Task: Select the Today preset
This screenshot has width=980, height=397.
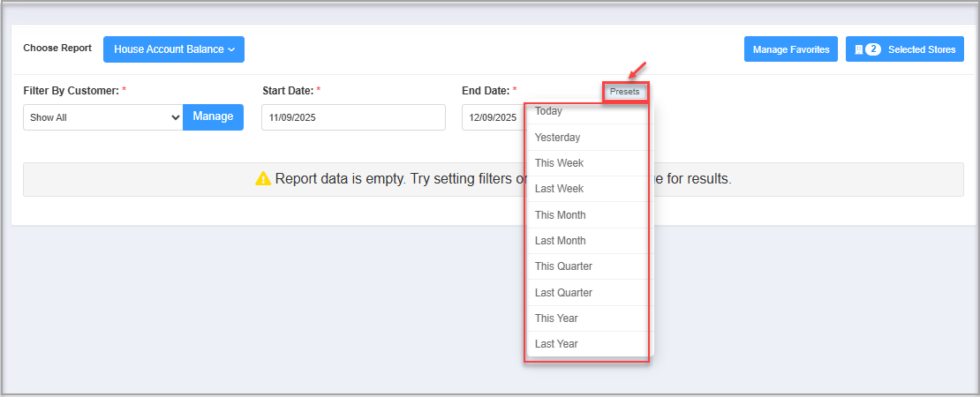Action: tap(548, 112)
